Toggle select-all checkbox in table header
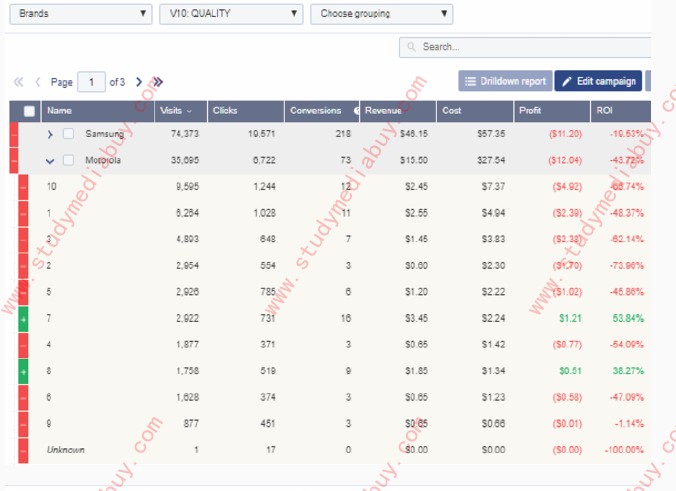 29,111
